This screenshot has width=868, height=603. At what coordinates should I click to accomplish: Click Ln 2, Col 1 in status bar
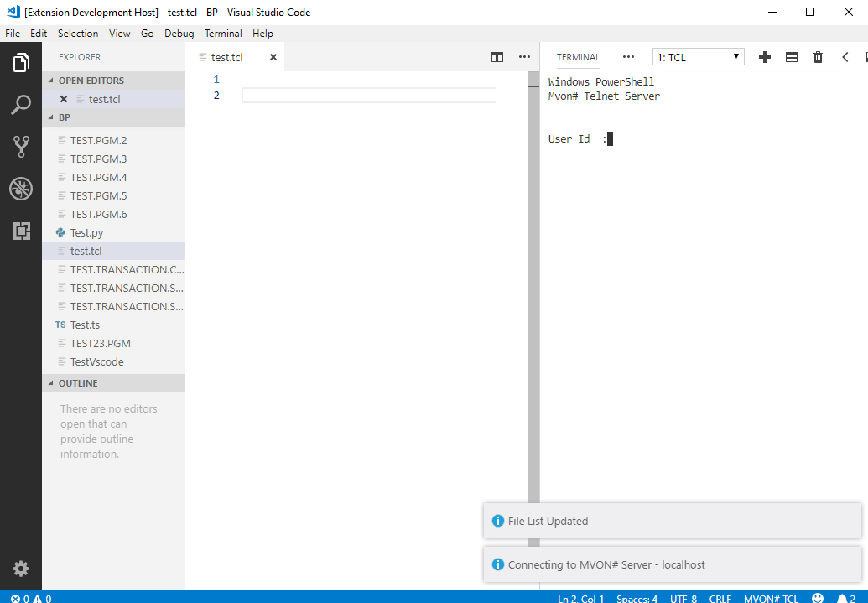pos(580,599)
